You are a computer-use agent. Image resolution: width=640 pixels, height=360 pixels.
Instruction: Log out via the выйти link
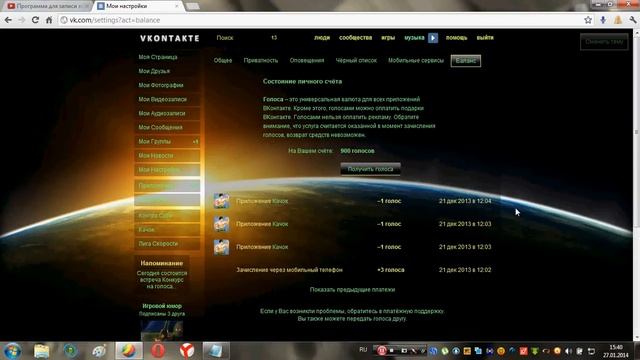tap(485, 38)
